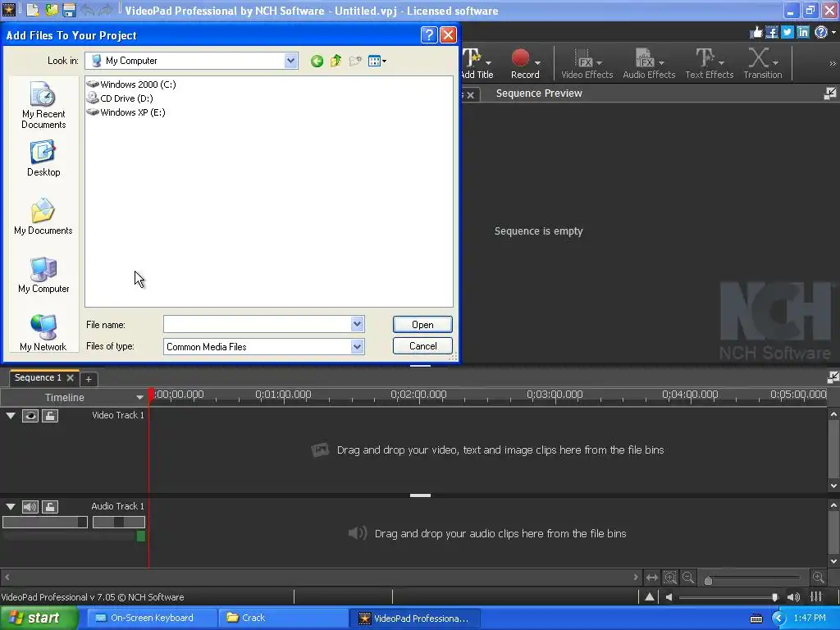Expand the toolbar overflow chevron
Image resolution: width=840 pixels, height=630 pixels.
(832, 63)
